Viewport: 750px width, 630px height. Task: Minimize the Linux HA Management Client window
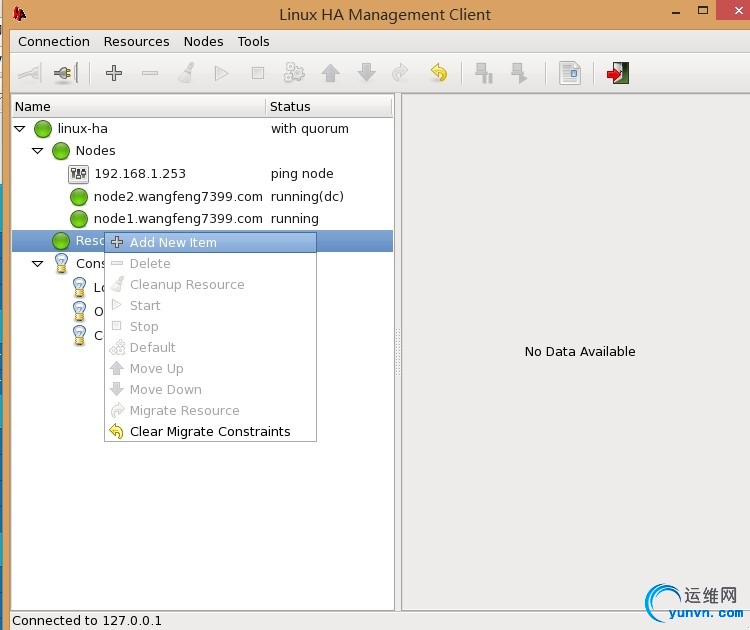coord(676,12)
